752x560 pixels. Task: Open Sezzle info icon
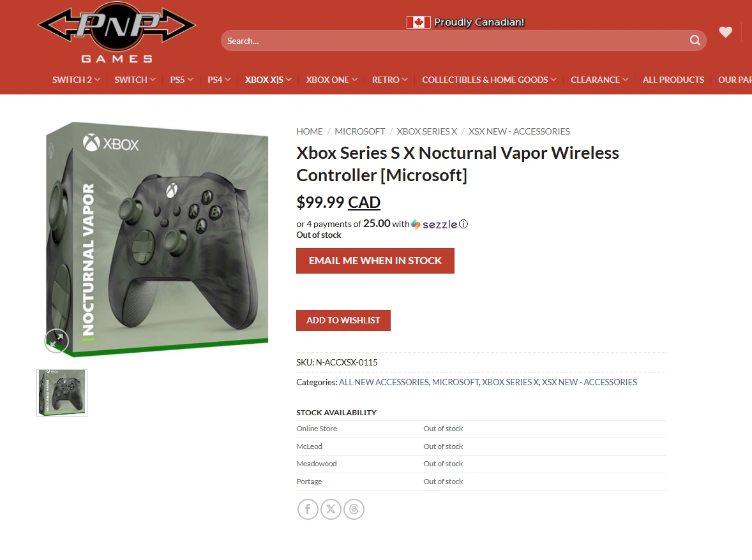click(x=463, y=225)
